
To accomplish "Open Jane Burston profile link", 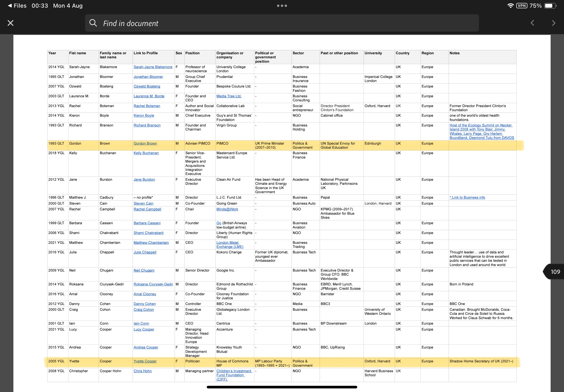I will click(x=144, y=180).
